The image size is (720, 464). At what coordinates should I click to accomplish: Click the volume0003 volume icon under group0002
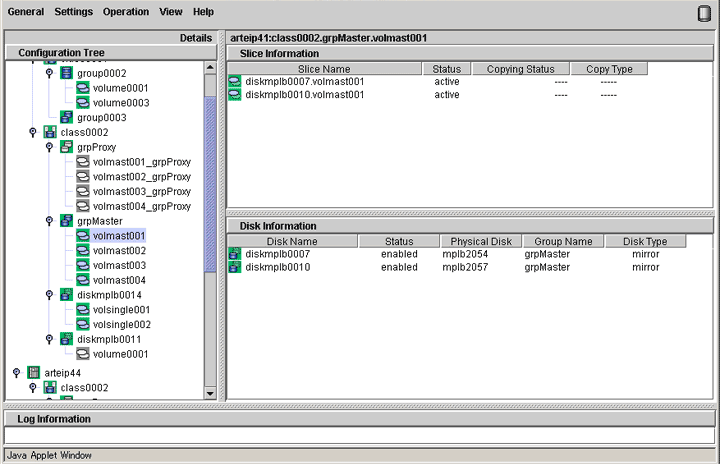[83, 102]
